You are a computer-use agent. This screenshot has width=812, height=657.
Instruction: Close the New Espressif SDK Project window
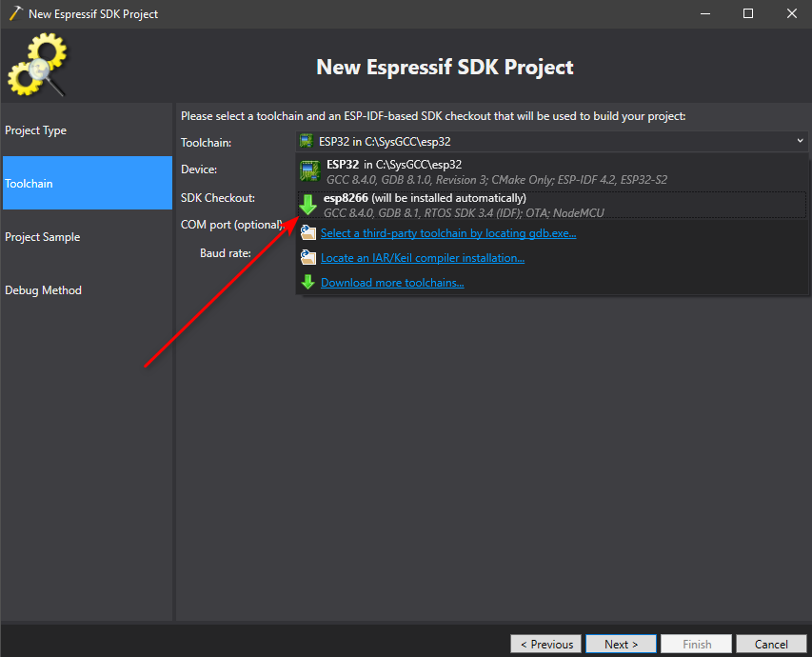[x=792, y=13]
